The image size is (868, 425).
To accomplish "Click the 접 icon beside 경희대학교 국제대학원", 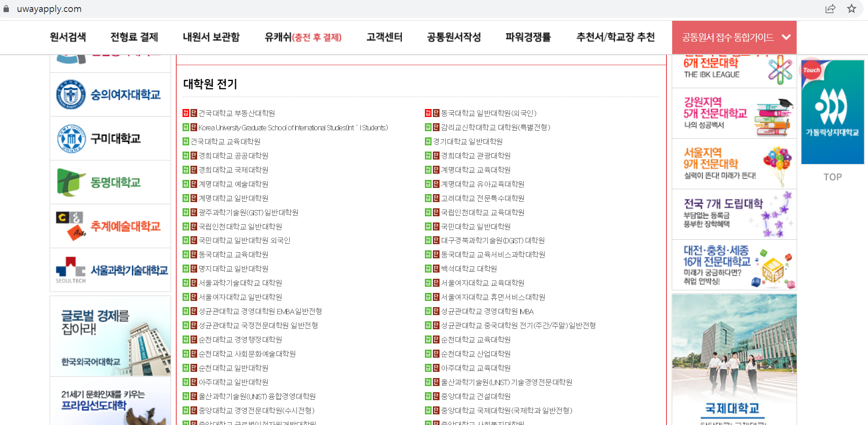I will pyautogui.click(x=186, y=170).
